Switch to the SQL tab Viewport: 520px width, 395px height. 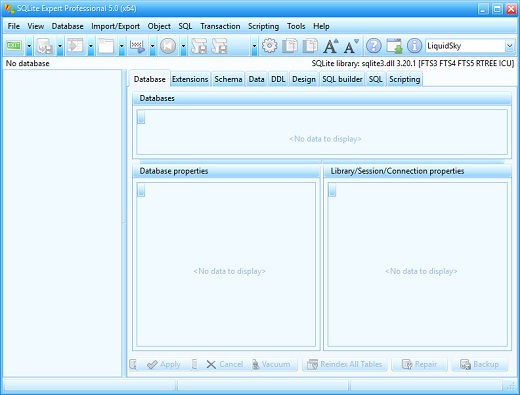375,79
